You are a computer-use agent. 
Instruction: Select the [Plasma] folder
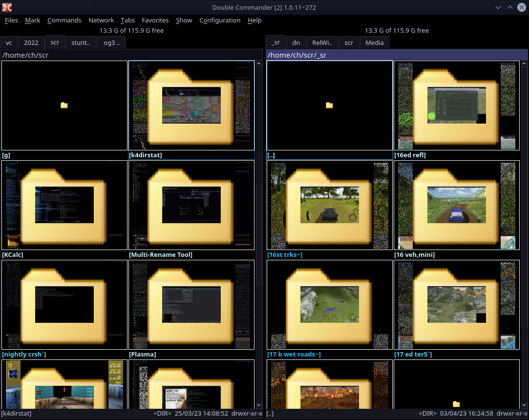click(191, 305)
